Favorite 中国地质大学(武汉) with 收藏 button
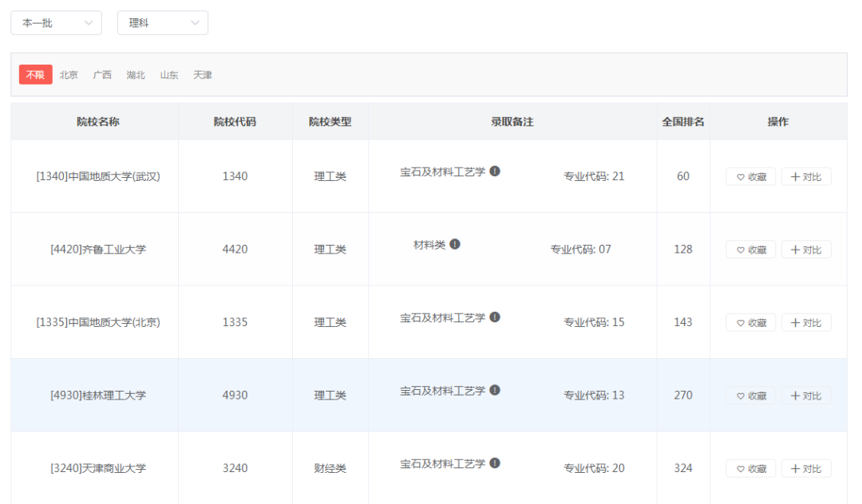The height and width of the screenshot is (504, 862). pos(751,177)
